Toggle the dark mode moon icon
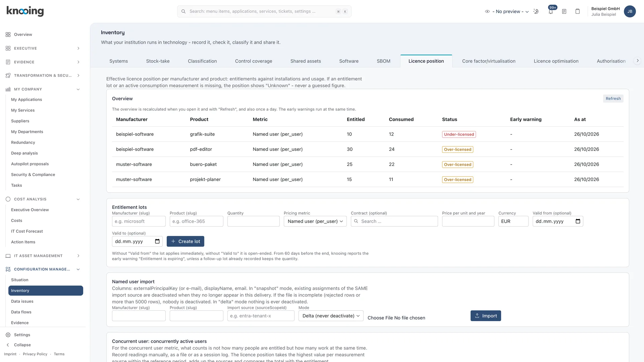Screen dimensions: 644x362 pos(536,11)
